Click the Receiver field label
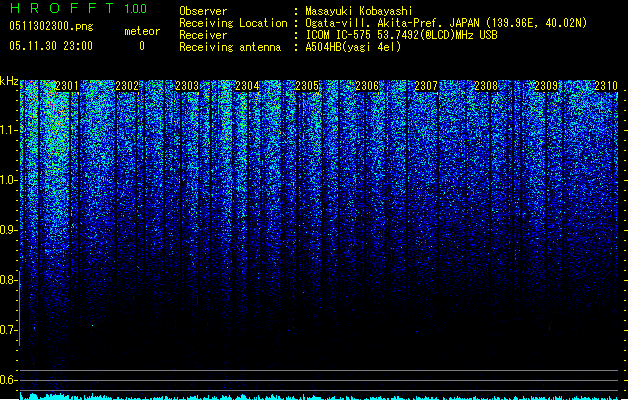Viewport: 629px width, 400px height. pos(203,35)
